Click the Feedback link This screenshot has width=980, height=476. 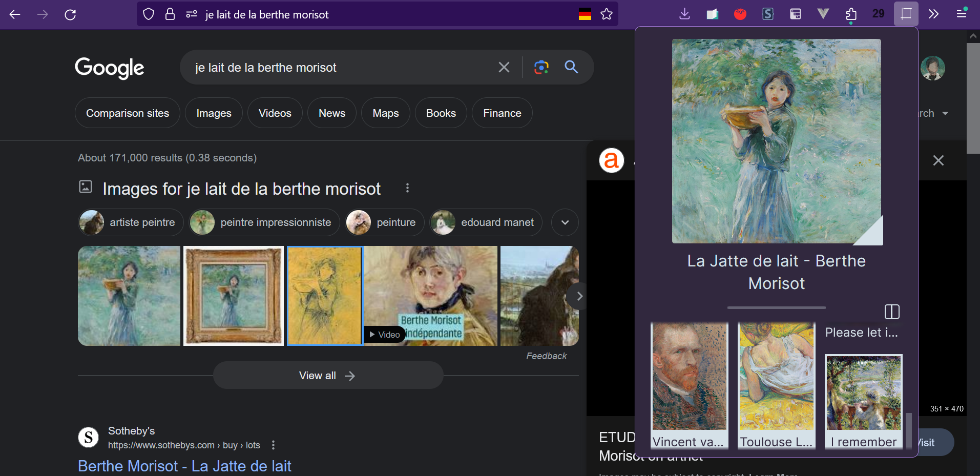coord(547,356)
